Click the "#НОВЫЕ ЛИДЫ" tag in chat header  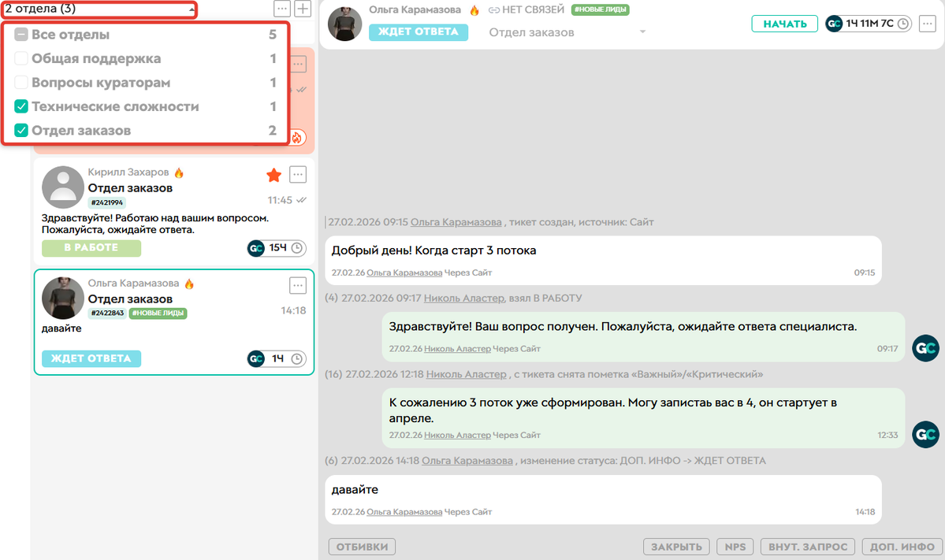click(x=601, y=9)
